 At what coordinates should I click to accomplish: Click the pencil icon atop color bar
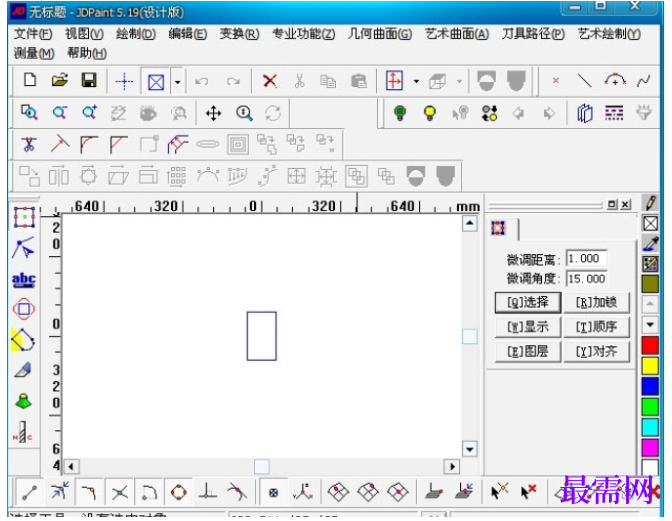pos(651,203)
